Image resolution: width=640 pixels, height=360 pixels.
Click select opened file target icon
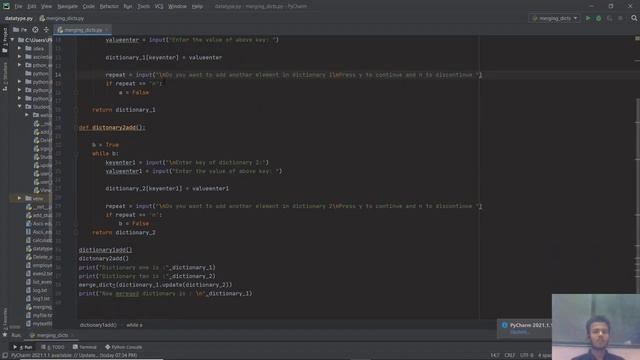[x=36, y=30]
